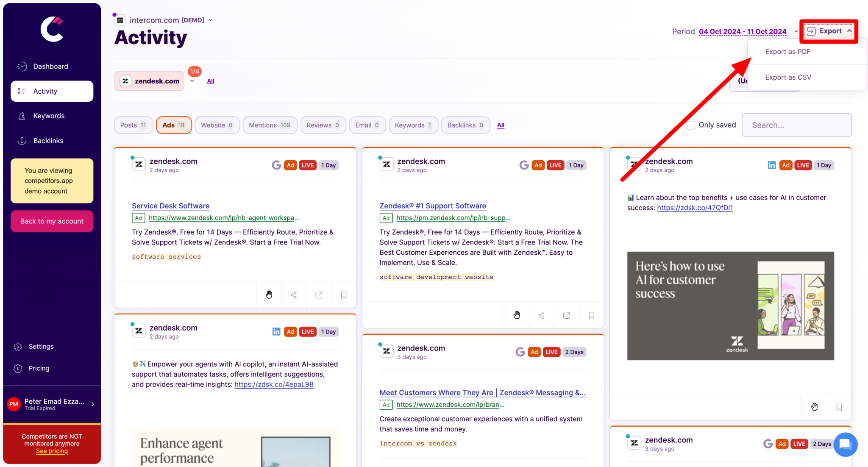This screenshot has height=467, width=868.
Task: Click the Back to my account button
Action: click(52, 221)
